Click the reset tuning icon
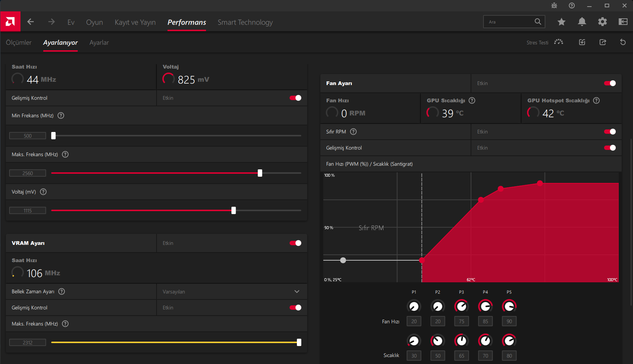 click(x=623, y=42)
